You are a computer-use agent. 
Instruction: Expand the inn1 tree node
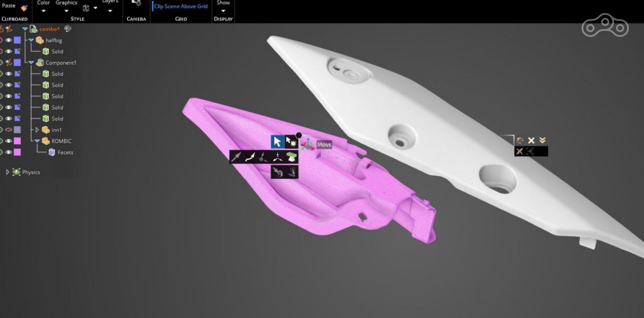[x=37, y=130]
